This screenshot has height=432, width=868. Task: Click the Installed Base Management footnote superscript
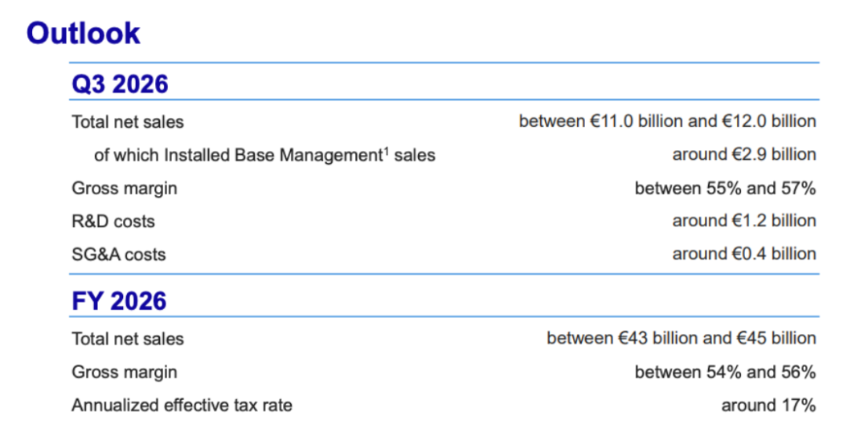(x=387, y=150)
